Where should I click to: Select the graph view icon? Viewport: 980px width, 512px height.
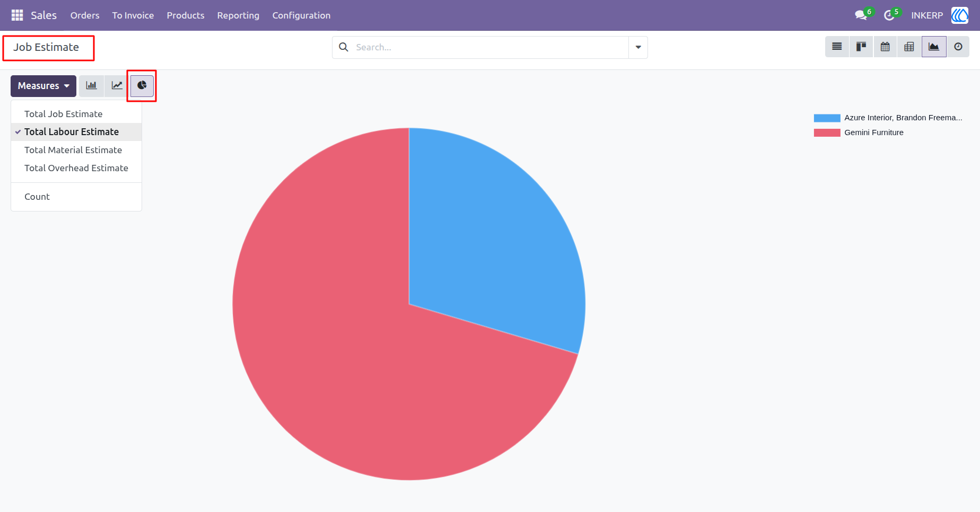934,47
